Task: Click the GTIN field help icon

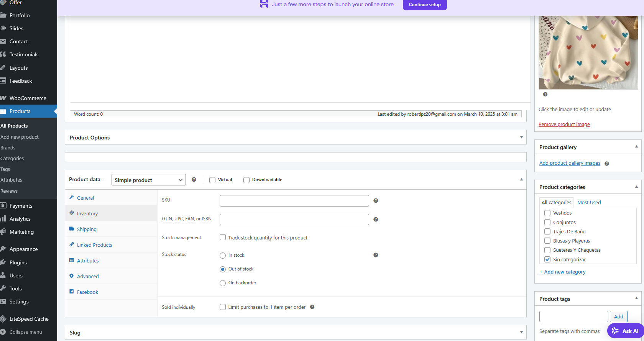Action: click(376, 220)
